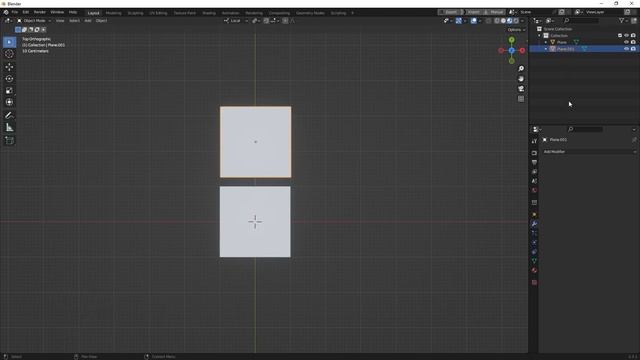Toggle X-ray display button
The width and height of the screenshot is (640, 360).
click(489, 20)
